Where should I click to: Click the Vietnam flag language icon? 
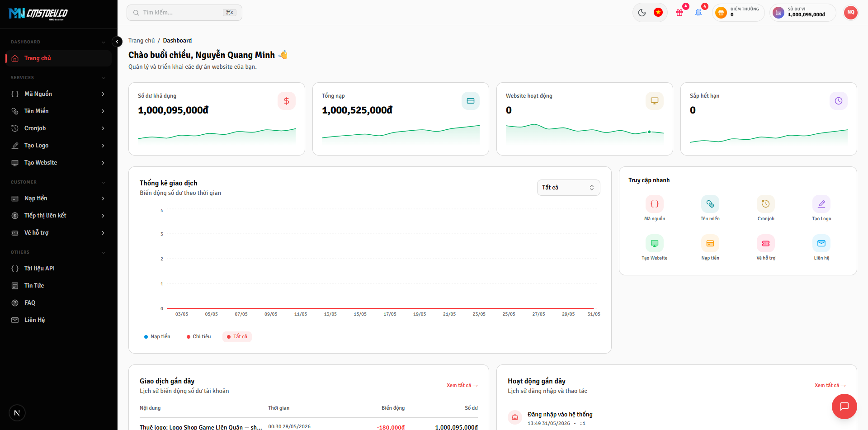[658, 13]
